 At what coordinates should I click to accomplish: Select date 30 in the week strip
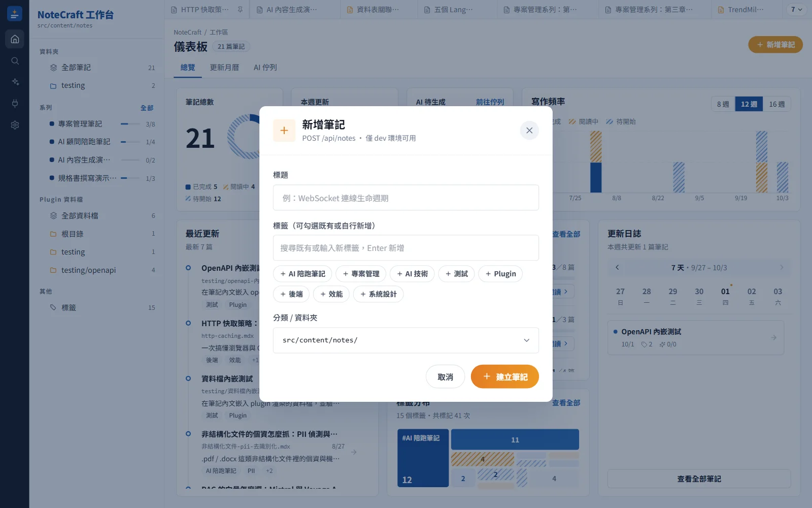[x=699, y=296]
